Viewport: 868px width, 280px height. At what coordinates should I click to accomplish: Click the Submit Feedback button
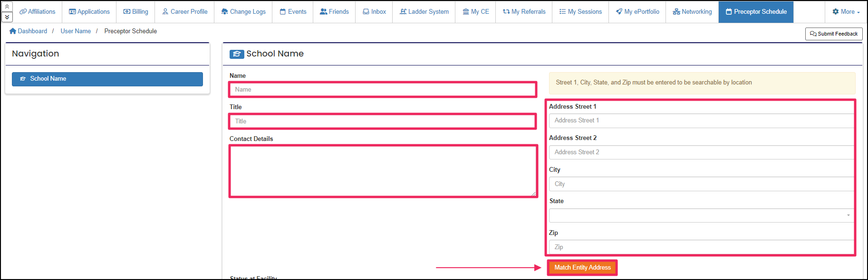[x=834, y=34]
